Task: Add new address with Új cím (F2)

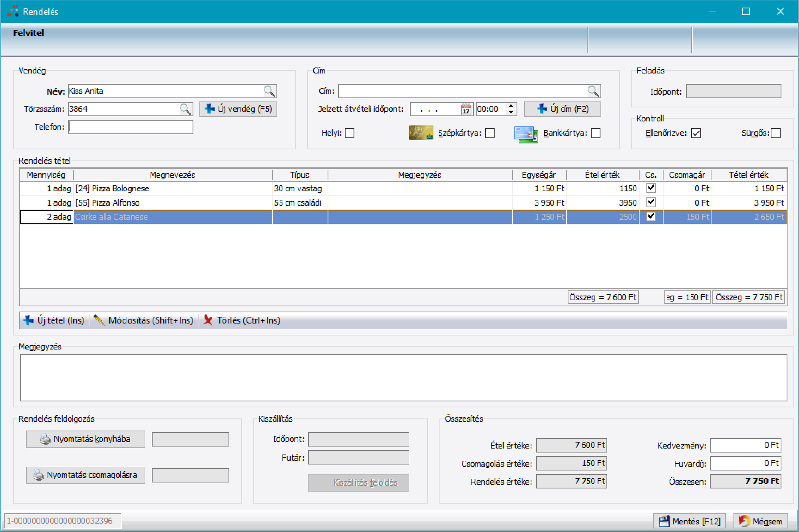Action: [562, 109]
